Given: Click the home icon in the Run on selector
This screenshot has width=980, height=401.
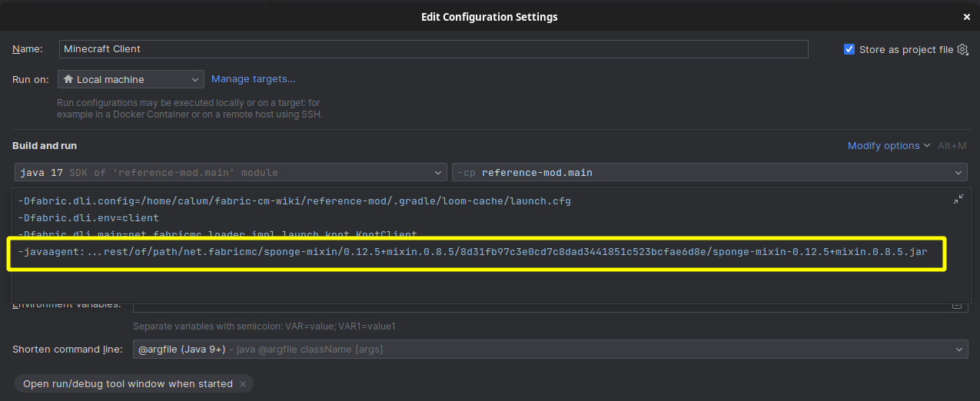Looking at the screenshot, I should (68, 79).
